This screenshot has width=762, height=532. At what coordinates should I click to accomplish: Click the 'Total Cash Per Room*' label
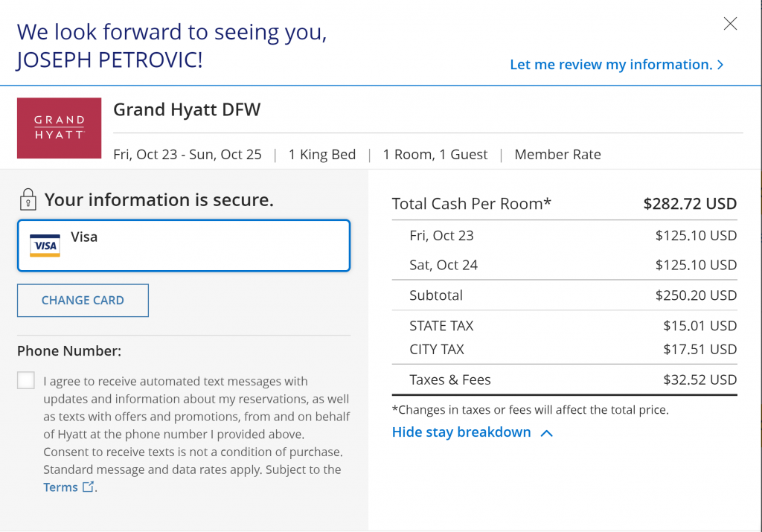tap(471, 204)
